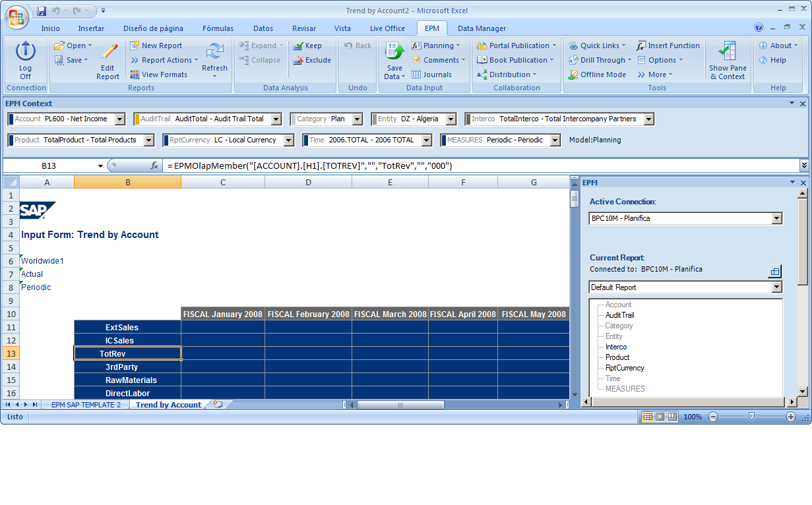Click the Keep data analysis icon
Viewport: 812px width, 505px height.
click(x=307, y=45)
